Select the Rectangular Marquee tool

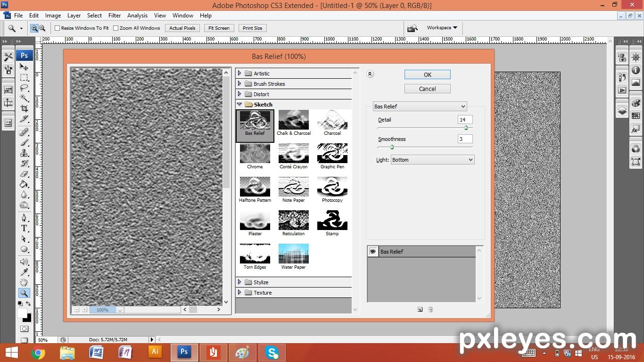pyautogui.click(x=24, y=77)
